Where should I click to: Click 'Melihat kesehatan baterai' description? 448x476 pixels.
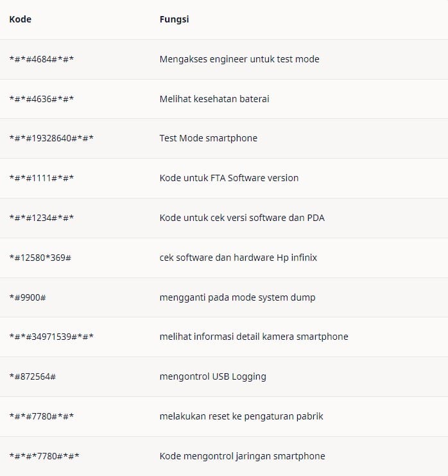(x=214, y=99)
